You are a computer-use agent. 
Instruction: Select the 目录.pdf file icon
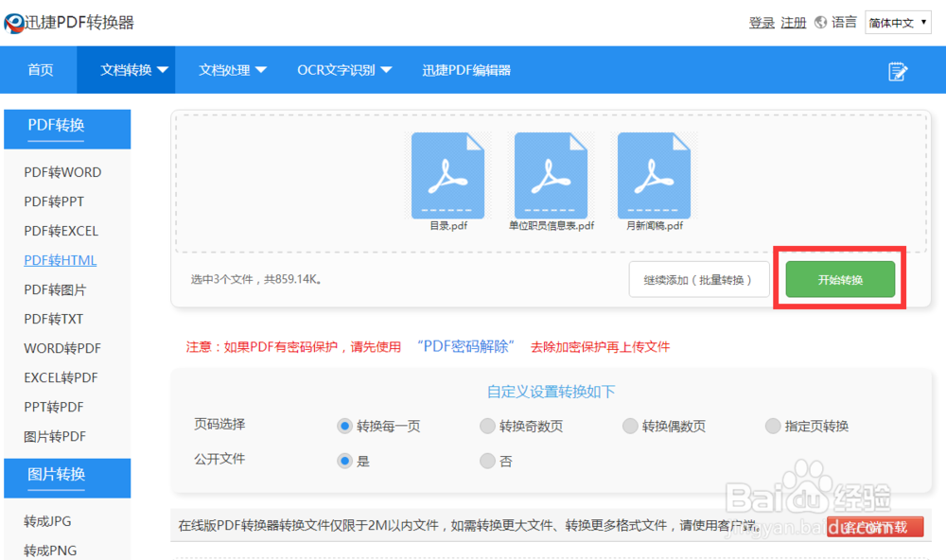click(x=447, y=174)
